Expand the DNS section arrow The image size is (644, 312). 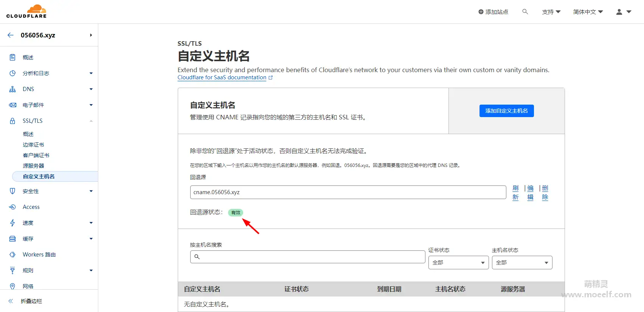(x=91, y=89)
